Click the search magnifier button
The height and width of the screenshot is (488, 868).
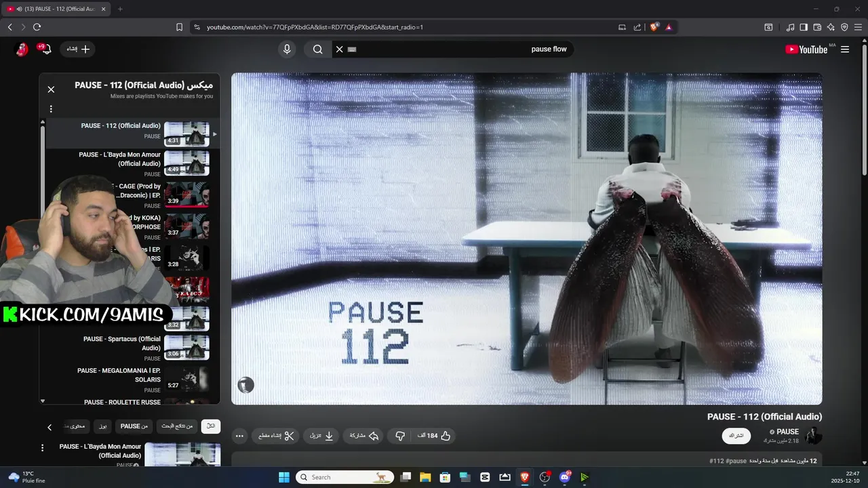pyautogui.click(x=317, y=49)
